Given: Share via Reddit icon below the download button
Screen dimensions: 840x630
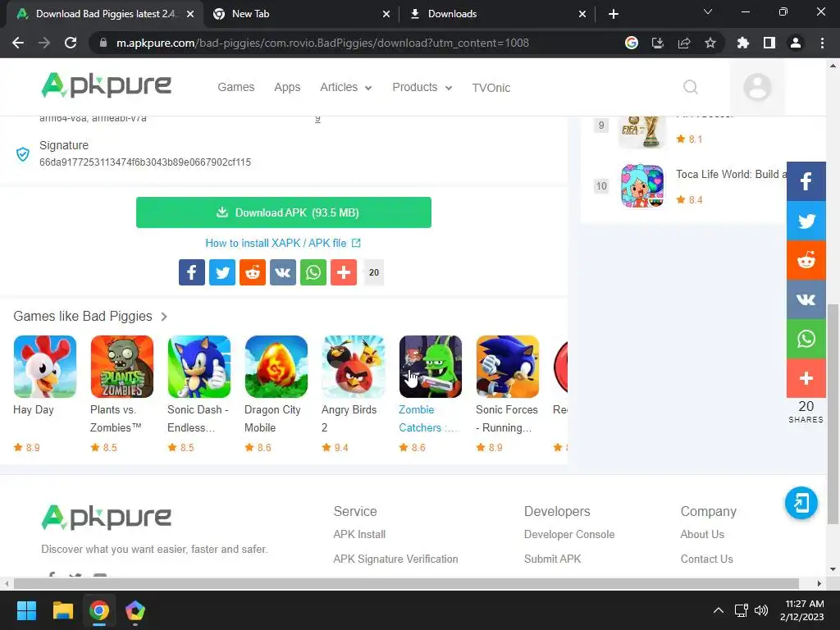Looking at the screenshot, I should 253,272.
